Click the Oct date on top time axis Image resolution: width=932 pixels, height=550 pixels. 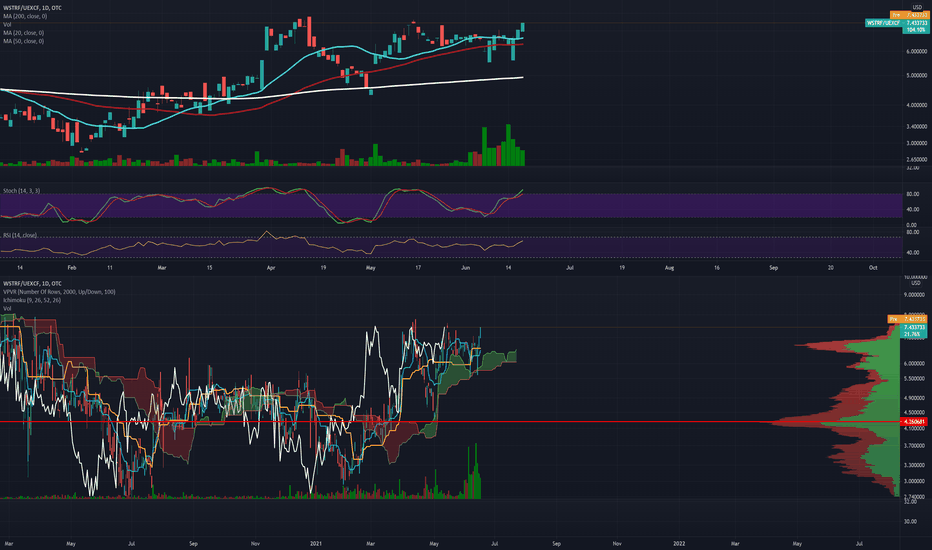coord(873,268)
